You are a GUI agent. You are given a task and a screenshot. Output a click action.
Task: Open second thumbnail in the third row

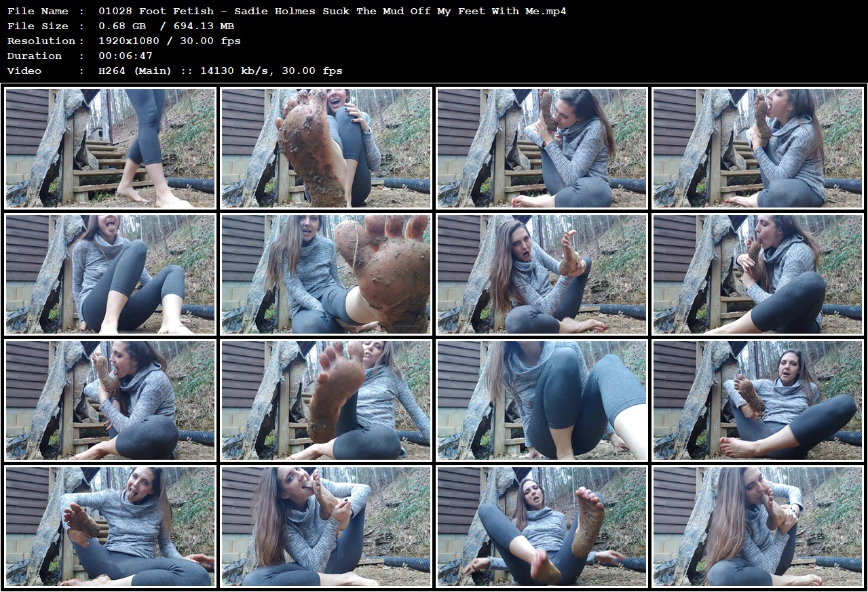[326, 400]
